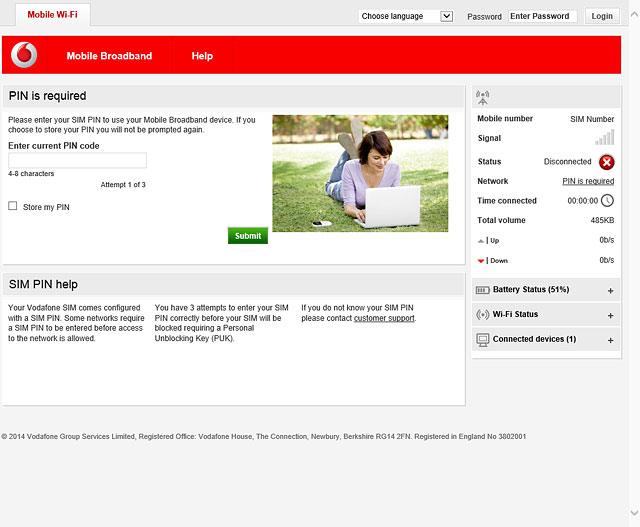Click the '4-8 characters' hint text
This screenshot has width=640, height=527.
[31, 173]
